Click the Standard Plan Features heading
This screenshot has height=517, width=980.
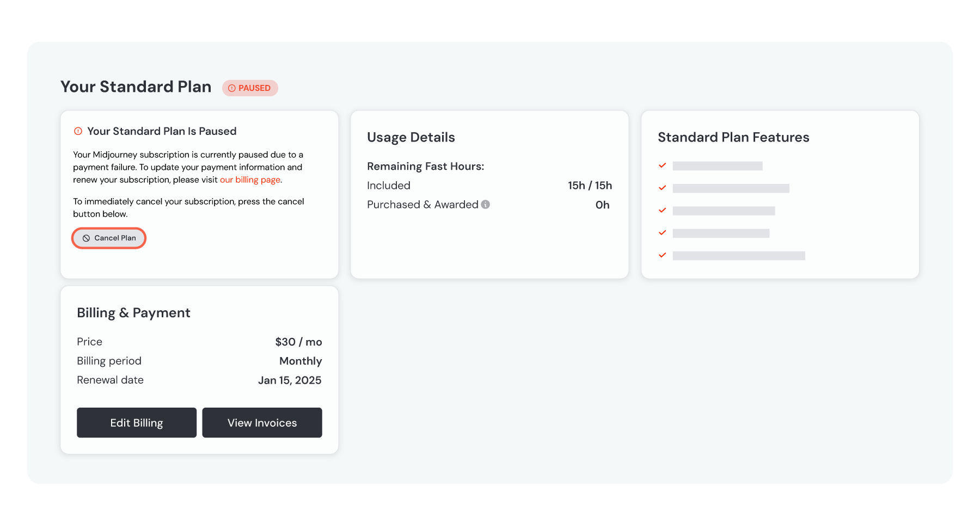click(733, 137)
